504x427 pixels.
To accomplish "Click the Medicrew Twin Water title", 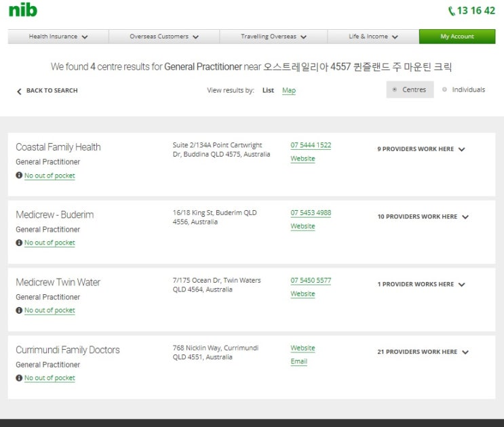I will [x=58, y=282].
